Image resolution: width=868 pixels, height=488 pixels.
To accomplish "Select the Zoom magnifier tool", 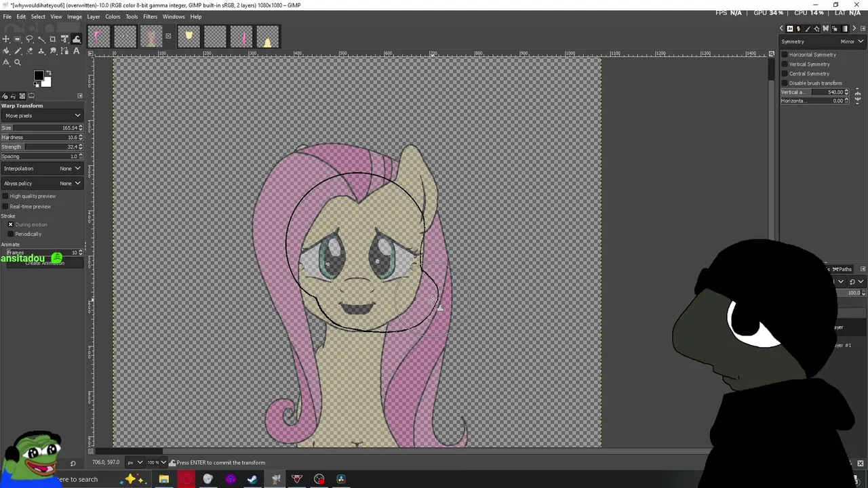I will 18,62.
